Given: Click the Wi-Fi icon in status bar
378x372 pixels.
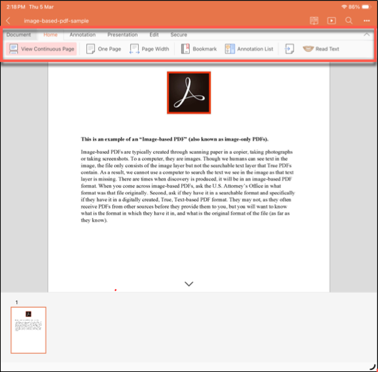Looking at the screenshot, I should coord(344,7).
